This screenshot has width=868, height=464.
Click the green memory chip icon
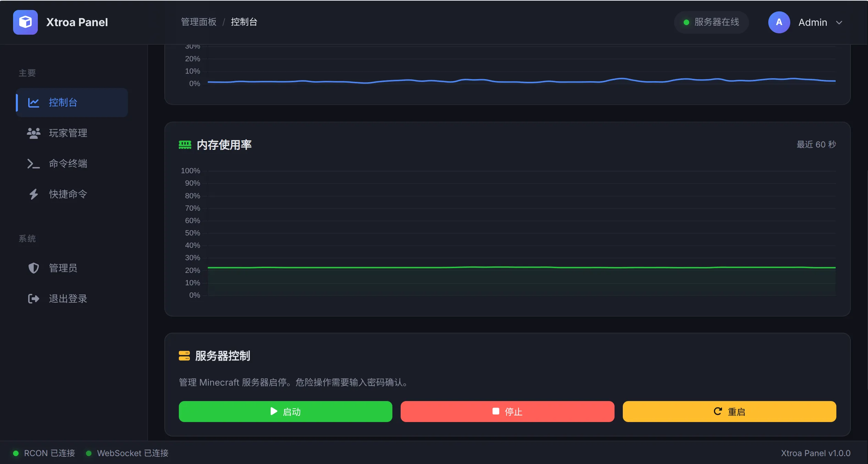pos(185,145)
